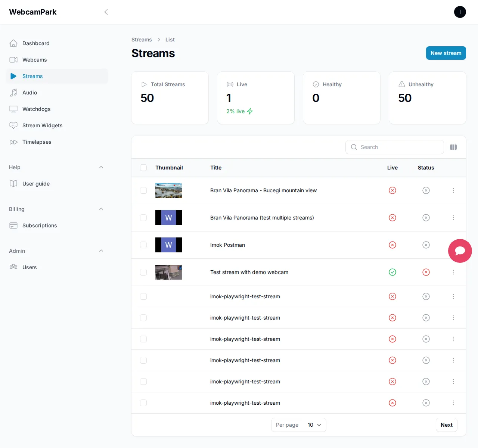478x448 pixels.
Task: Collapse the sidebar with the chevron arrow
Action: 106,12
